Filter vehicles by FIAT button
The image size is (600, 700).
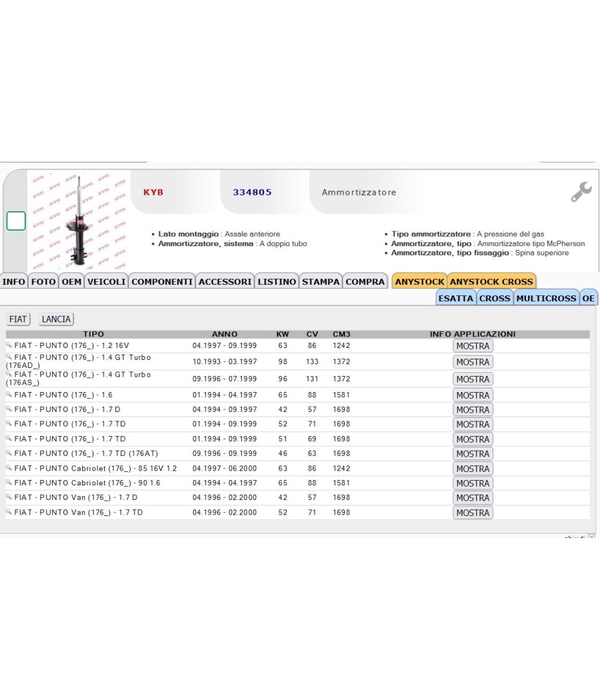click(18, 319)
